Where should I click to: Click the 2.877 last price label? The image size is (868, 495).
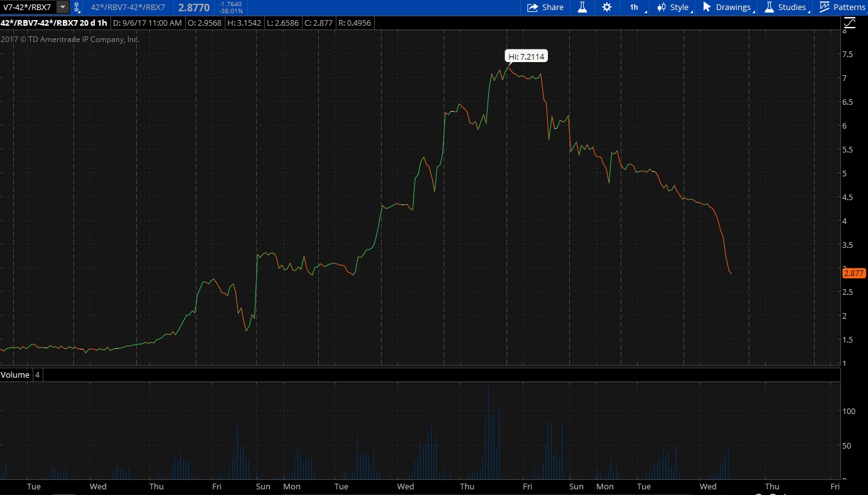854,274
